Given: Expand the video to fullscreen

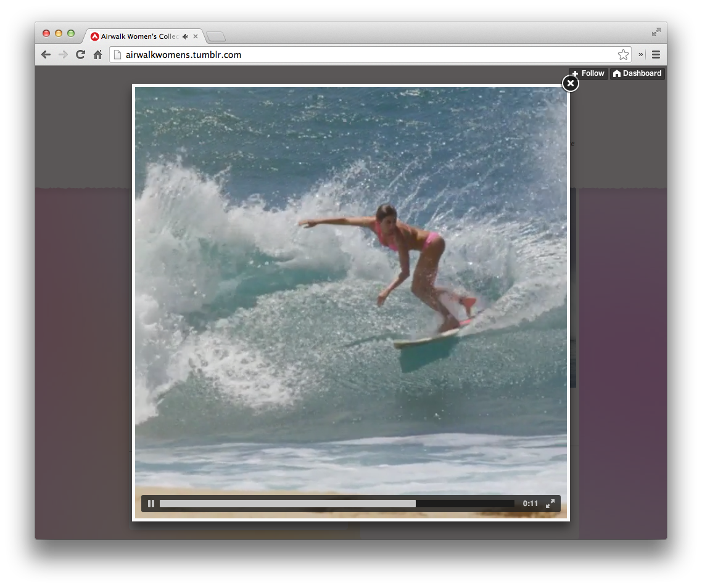Looking at the screenshot, I should 550,504.
